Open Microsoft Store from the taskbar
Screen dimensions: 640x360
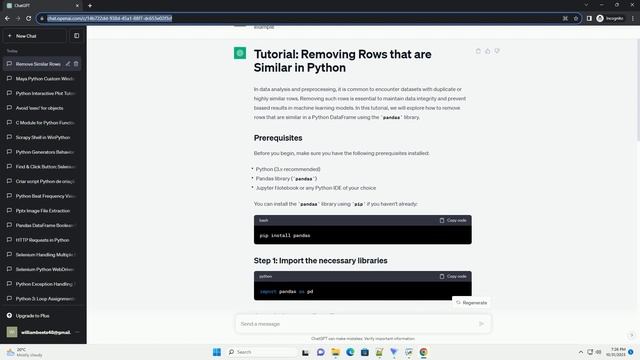click(x=364, y=352)
